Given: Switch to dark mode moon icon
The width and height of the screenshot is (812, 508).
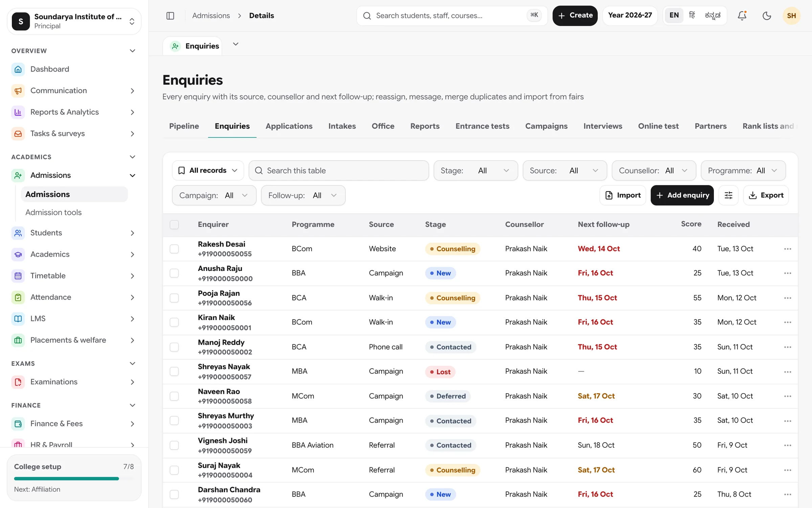Looking at the screenshot, I should click(767, 16).
